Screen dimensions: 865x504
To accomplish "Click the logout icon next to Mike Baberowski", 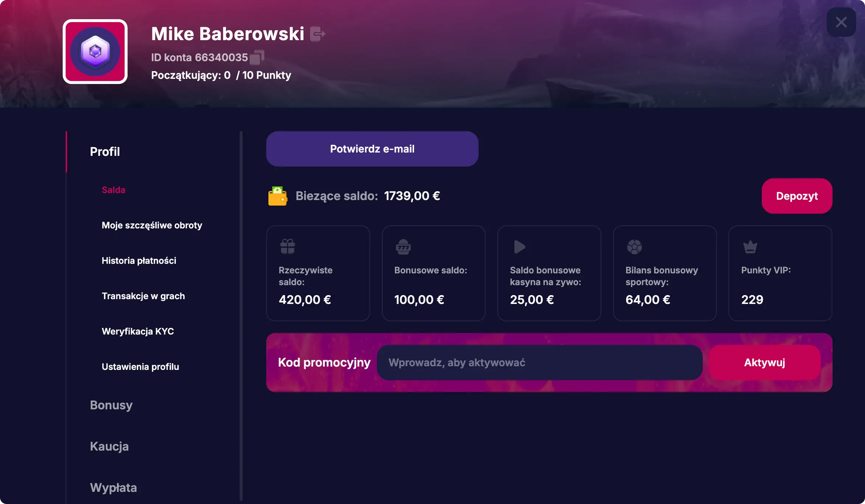I will [317, 33].
